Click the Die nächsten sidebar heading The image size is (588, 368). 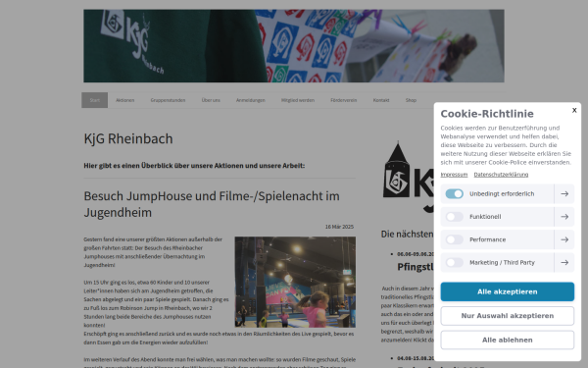coord(408,234)
